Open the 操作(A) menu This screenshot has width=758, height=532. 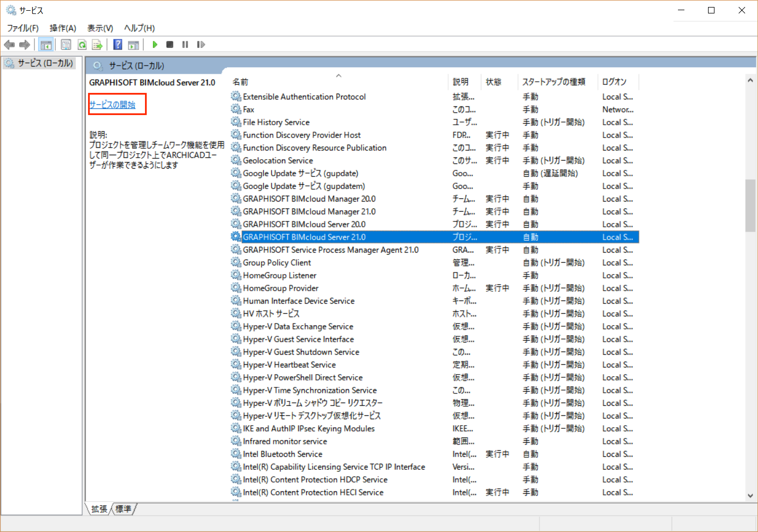[63, 28]
